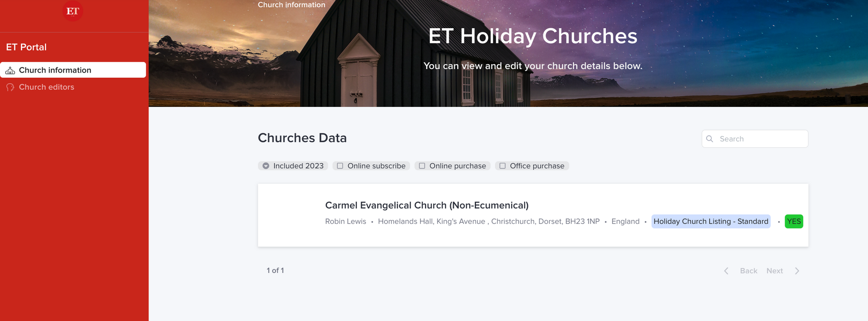
Task: Click the ET logo in the sidebar
Action: pyautogui.click(x=72, y=11)
